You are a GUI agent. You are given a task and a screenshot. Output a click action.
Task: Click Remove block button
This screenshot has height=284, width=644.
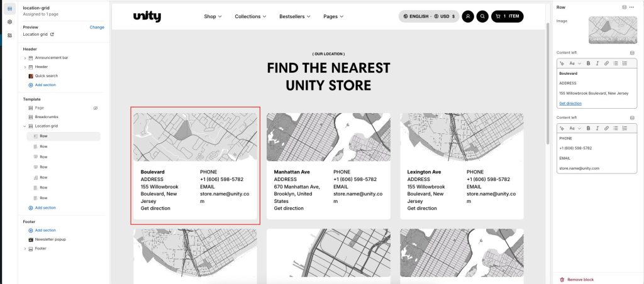coord(577,280)
